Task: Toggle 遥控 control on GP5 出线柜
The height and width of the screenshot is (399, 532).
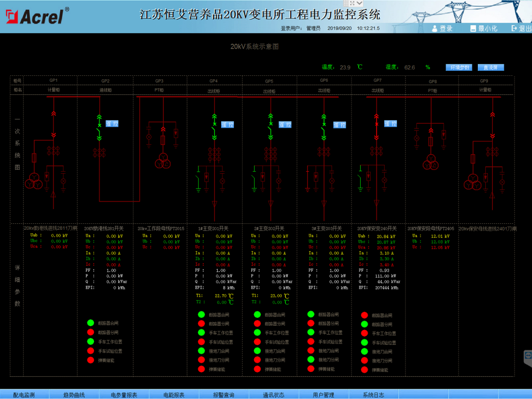Action: coord(285,124)
